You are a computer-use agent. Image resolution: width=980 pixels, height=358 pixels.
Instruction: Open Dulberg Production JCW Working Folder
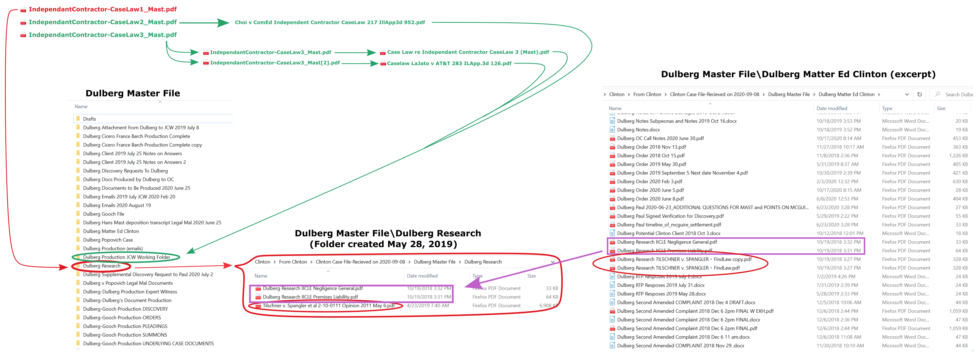[x=126, y=257]
